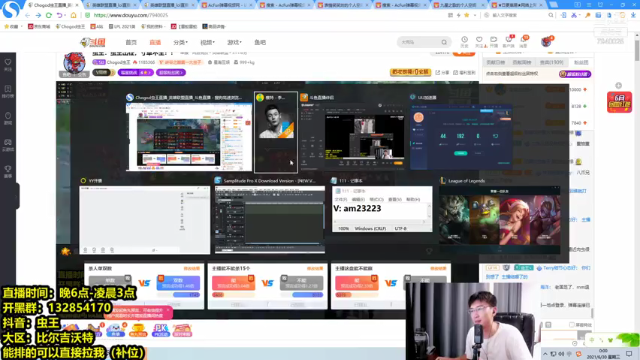Expand the 分类 dropdown menu
Screen dimensions: 640x360
click(180, 42)
